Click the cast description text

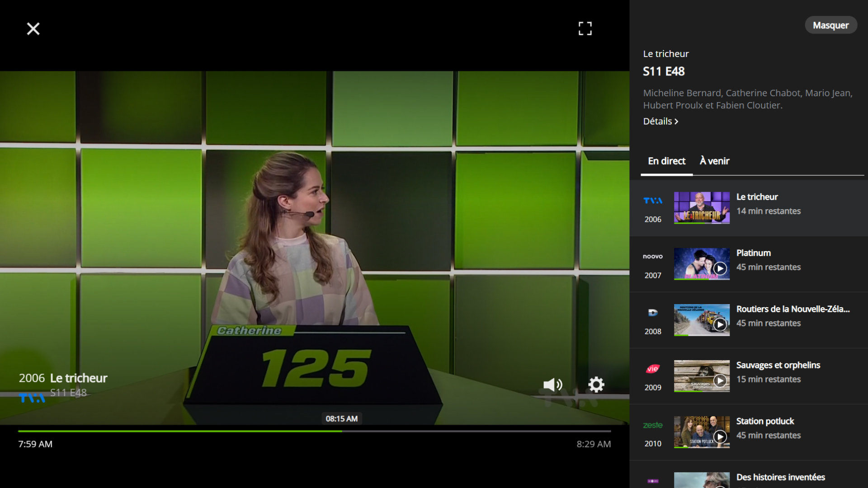(x=748, y=99)
